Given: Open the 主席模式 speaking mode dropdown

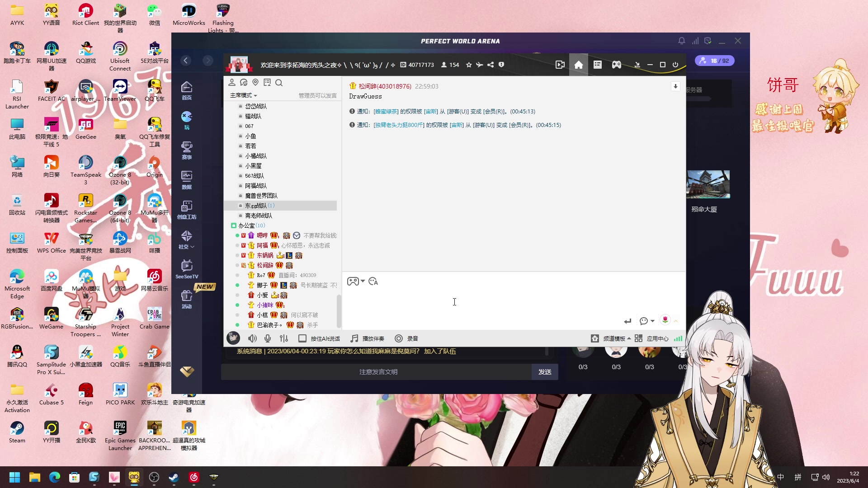Looking at the screenshot, I should pyautogui.click(x=244, y=95).
